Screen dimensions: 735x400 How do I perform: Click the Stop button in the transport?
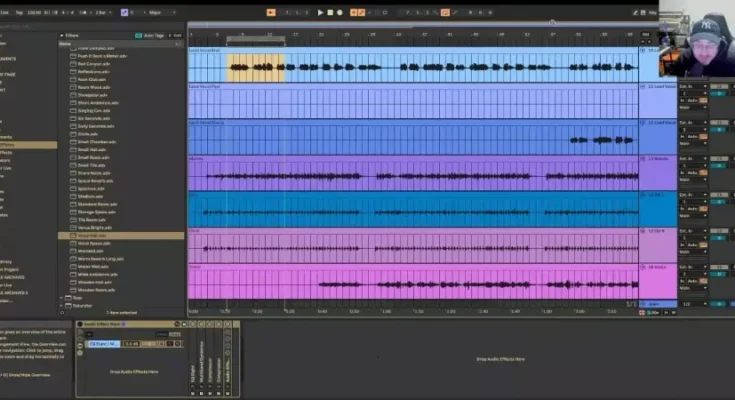pos(330,12)
